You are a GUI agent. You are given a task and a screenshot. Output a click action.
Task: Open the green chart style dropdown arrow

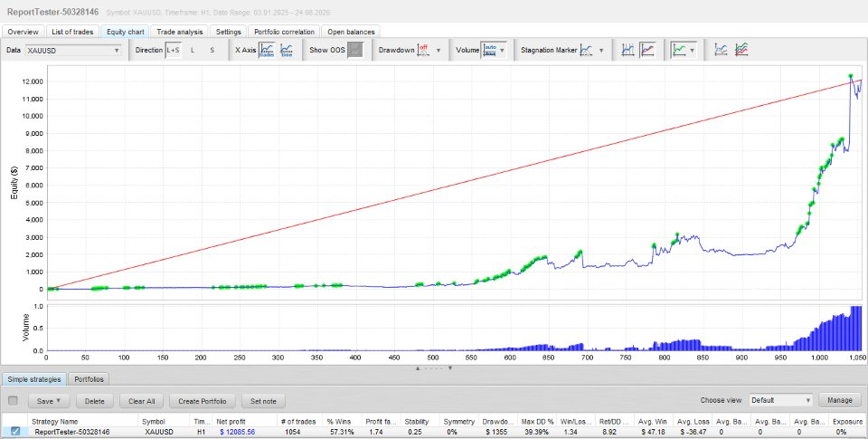692,51
